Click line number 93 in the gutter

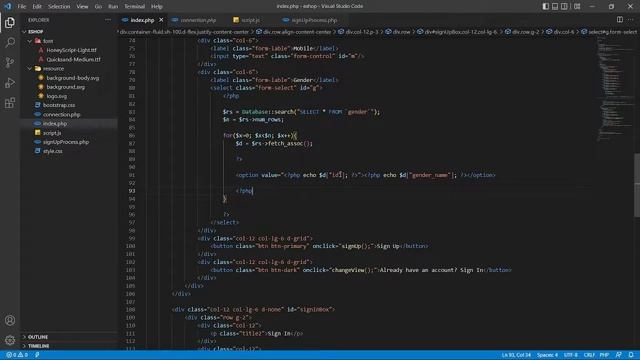tap(131, 191)
